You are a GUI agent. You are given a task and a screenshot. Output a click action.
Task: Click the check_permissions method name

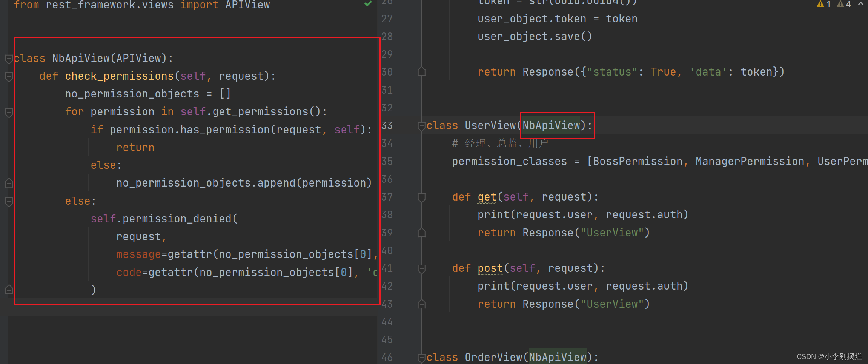119,76
